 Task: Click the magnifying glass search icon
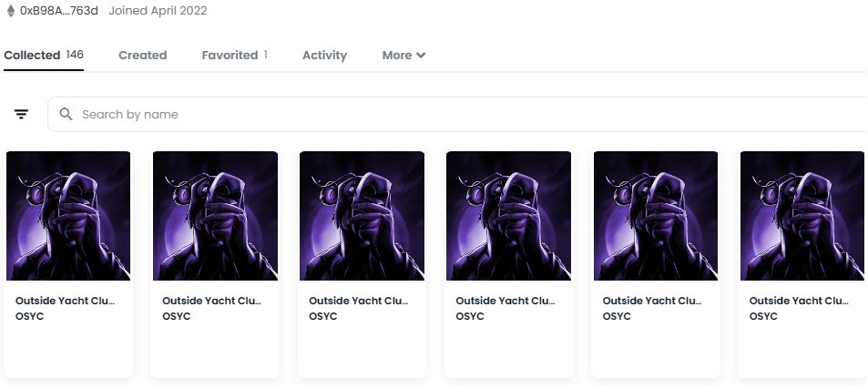point(66,114)
